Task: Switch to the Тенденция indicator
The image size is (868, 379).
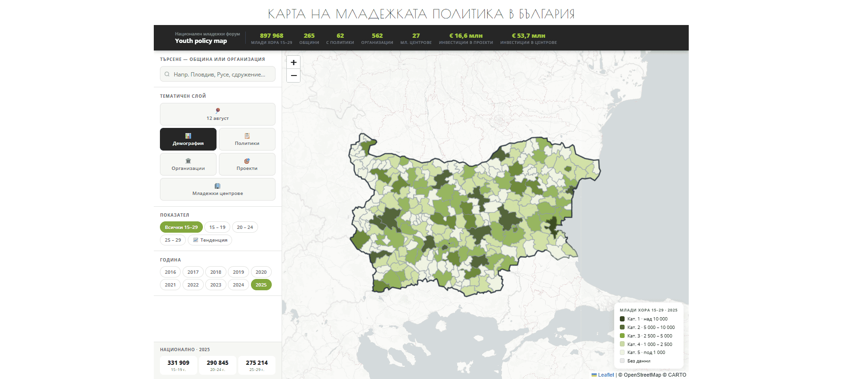Action: 210,240
